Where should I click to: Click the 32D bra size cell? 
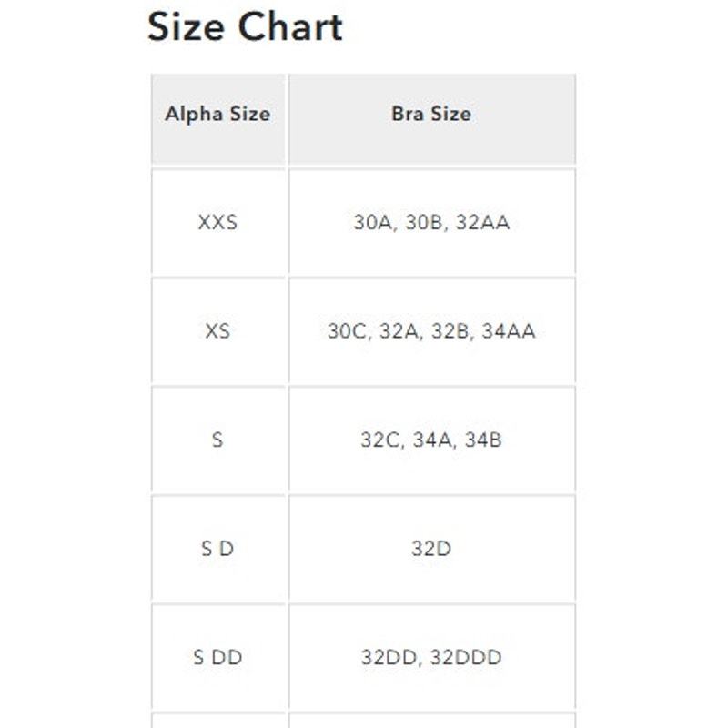tap(431, 549)
